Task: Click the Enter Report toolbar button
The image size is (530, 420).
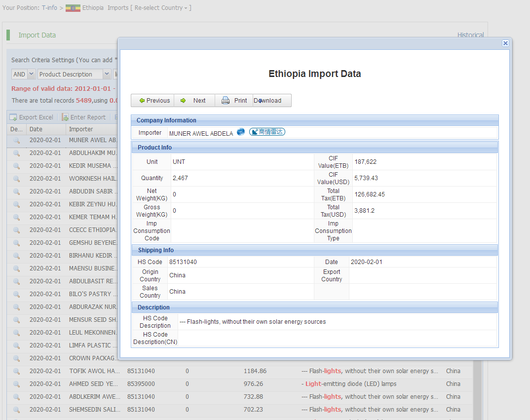Action: coord(83,117)
